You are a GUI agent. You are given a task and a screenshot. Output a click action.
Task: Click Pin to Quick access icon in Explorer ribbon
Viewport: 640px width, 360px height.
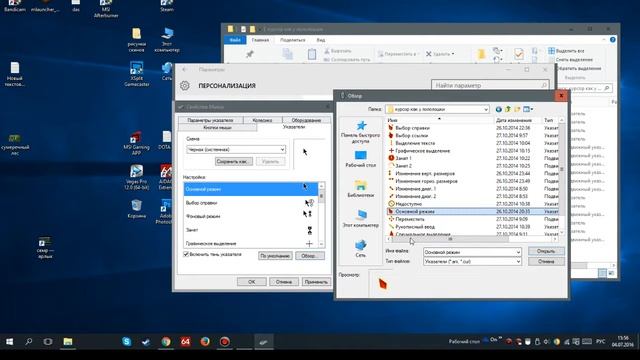(249, 54)
